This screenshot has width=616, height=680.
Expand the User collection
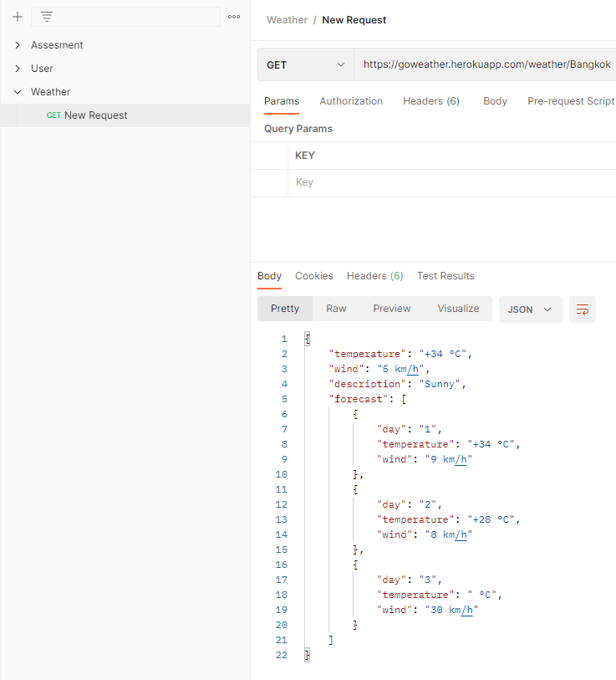click(18, 69)
